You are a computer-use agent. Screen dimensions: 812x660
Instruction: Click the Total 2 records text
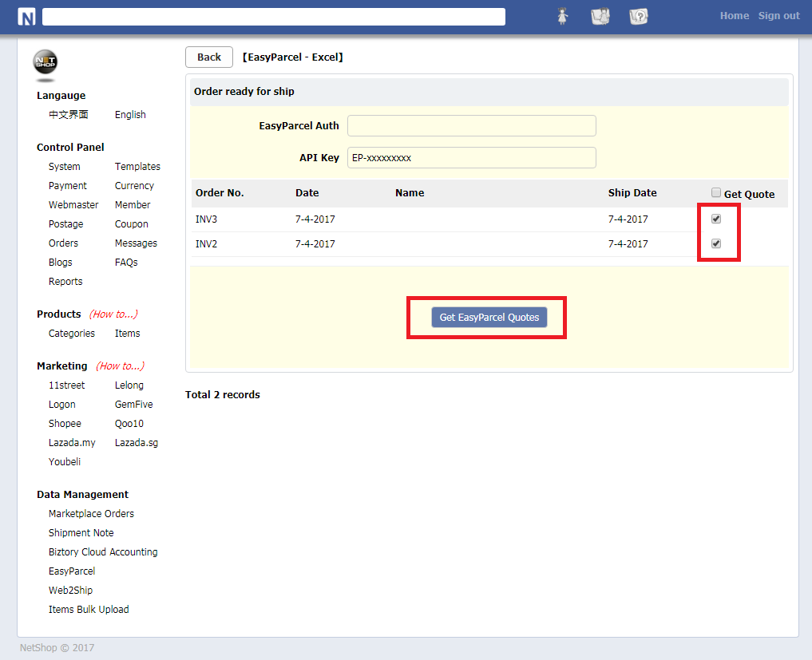pos(223,394)
